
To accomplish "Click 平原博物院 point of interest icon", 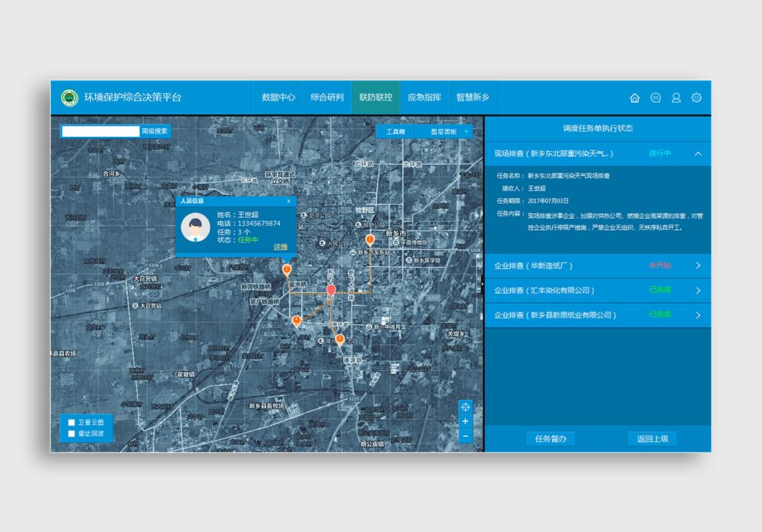I will 396,242.
